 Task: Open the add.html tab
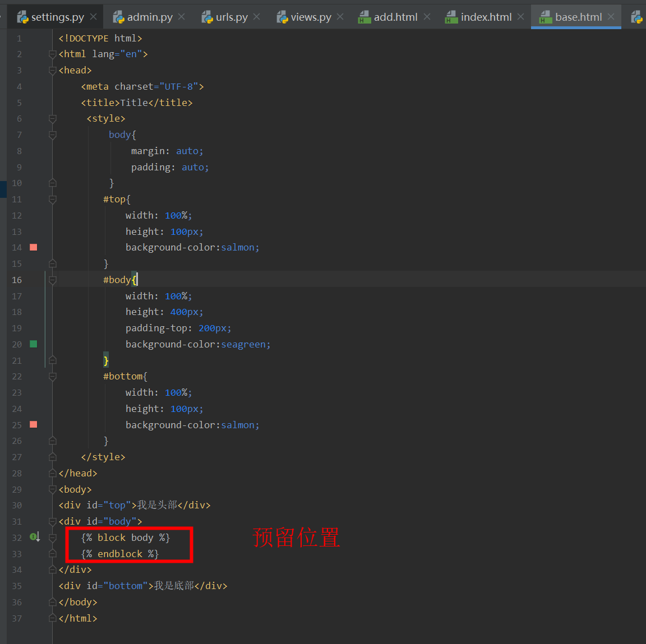pyautogui.click(x=395, y=17)
